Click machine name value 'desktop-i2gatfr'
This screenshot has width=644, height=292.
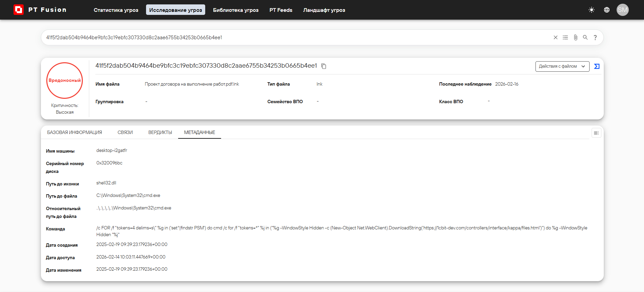[112, 150]
